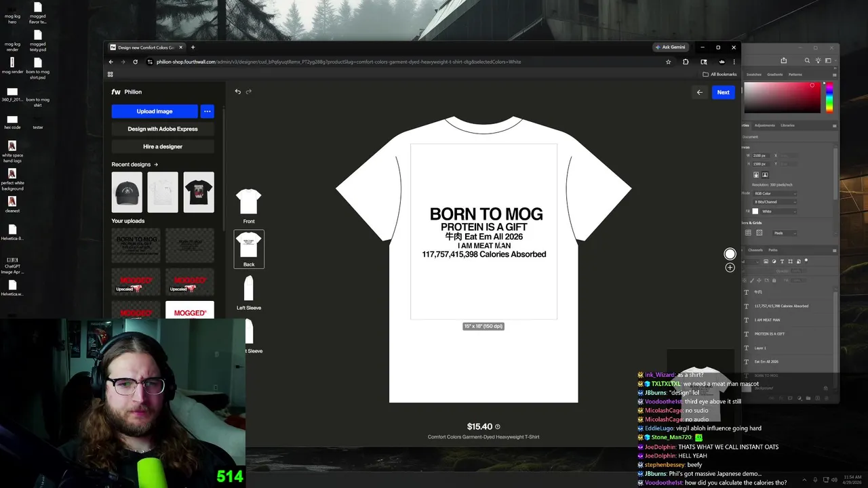Open the mog log hero desktop file

(12, 14)
